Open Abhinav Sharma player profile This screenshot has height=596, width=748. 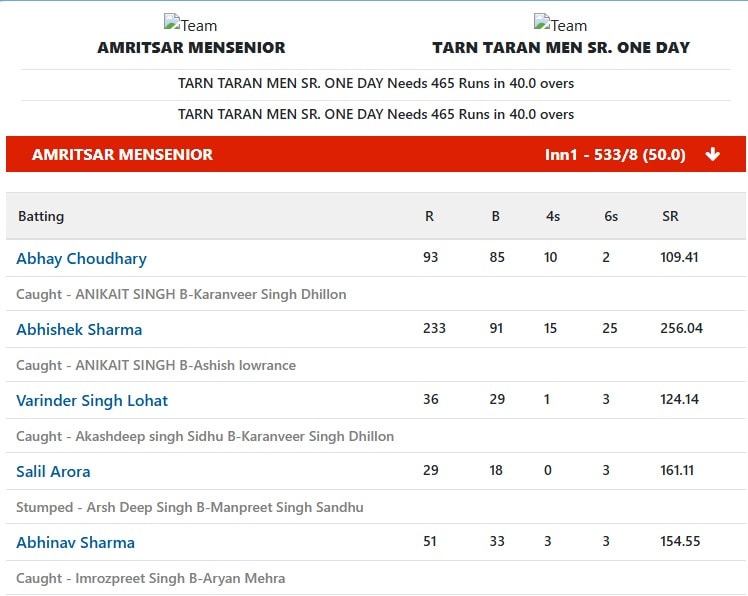(x=75, y=543)
